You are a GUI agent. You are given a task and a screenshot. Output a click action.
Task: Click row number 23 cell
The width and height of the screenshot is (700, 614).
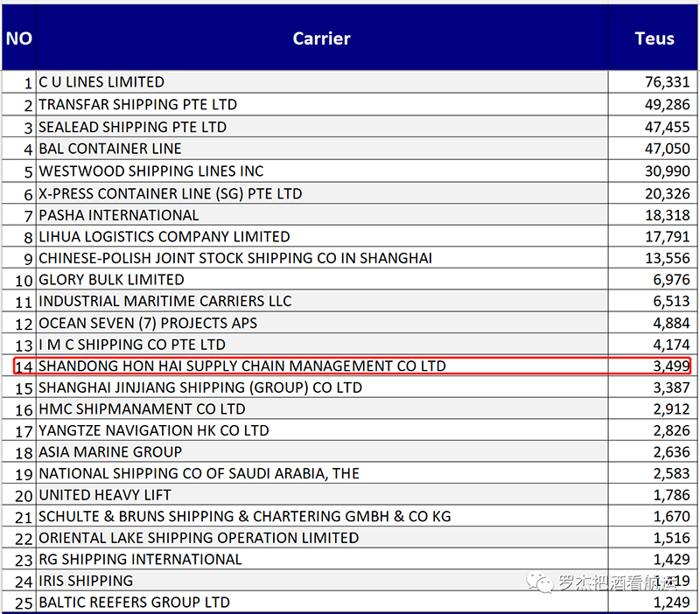(18, 559)
